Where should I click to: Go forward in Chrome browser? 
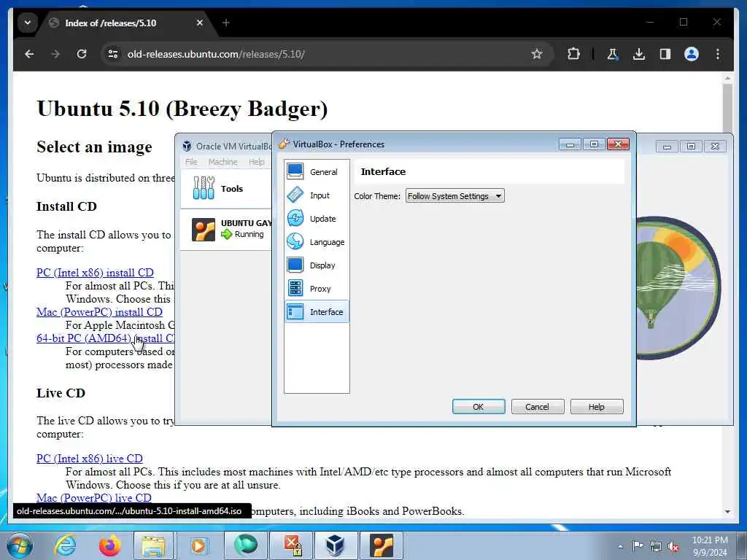pos(55,54)
